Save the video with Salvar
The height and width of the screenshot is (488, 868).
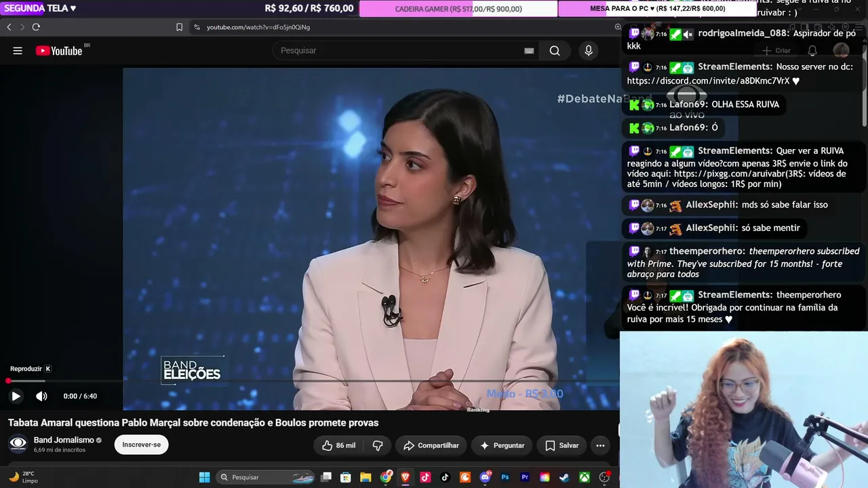(561, 445)
